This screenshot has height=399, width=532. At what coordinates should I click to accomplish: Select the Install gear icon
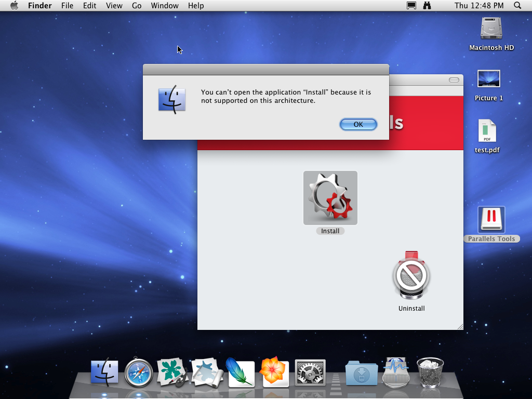[330, 198]
